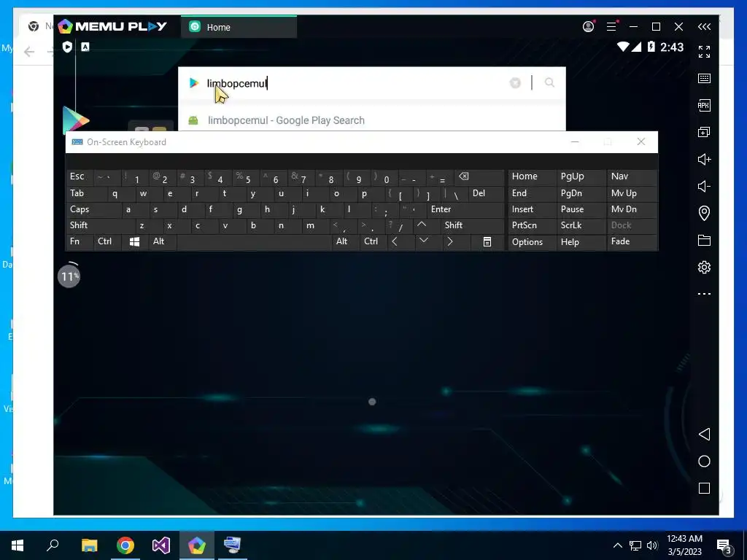This screenshot has height=560, width=747.
Task: Click the Esc key on on-screen keyboard
Action: point(80,177)
